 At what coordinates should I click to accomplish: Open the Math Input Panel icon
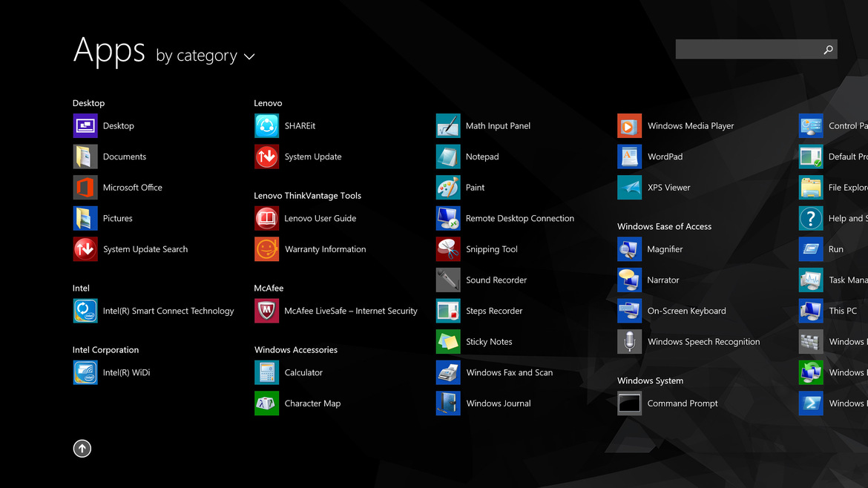[x=448, y=125]
